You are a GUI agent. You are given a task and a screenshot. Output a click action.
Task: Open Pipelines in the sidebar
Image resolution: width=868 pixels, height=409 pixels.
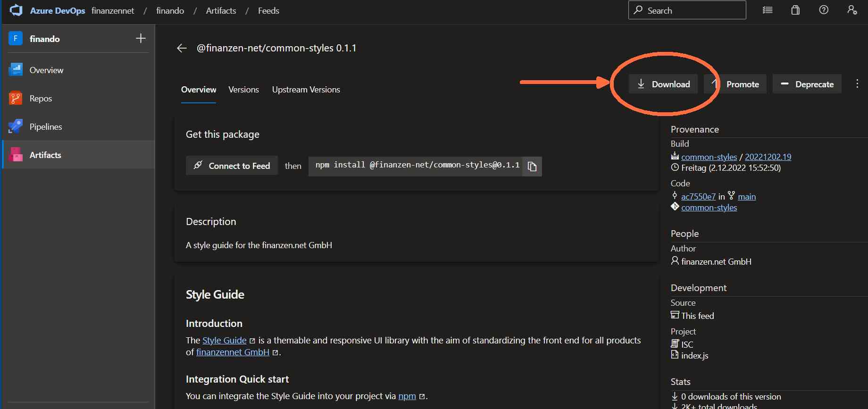click(78, 126)
